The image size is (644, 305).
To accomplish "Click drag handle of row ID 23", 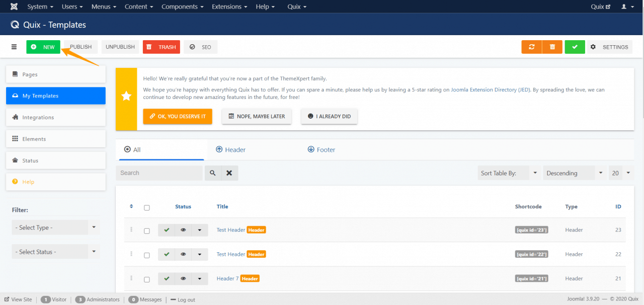I will tap(131, 229).
